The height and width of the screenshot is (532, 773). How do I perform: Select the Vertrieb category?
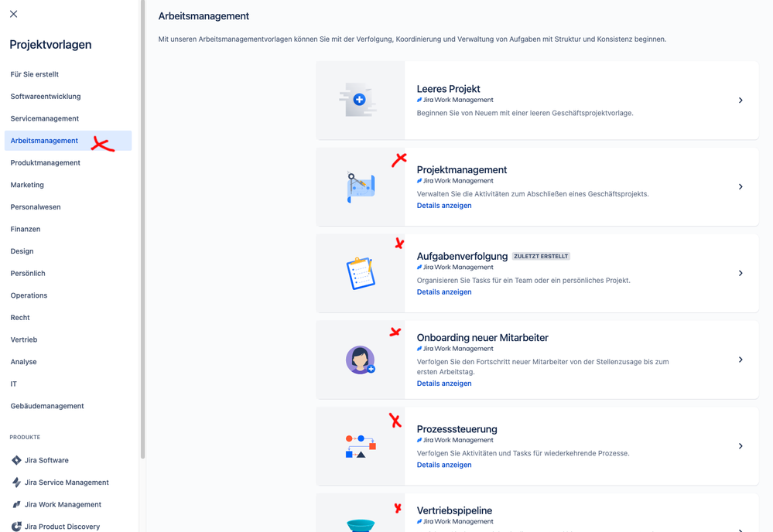tap(68, 340)
